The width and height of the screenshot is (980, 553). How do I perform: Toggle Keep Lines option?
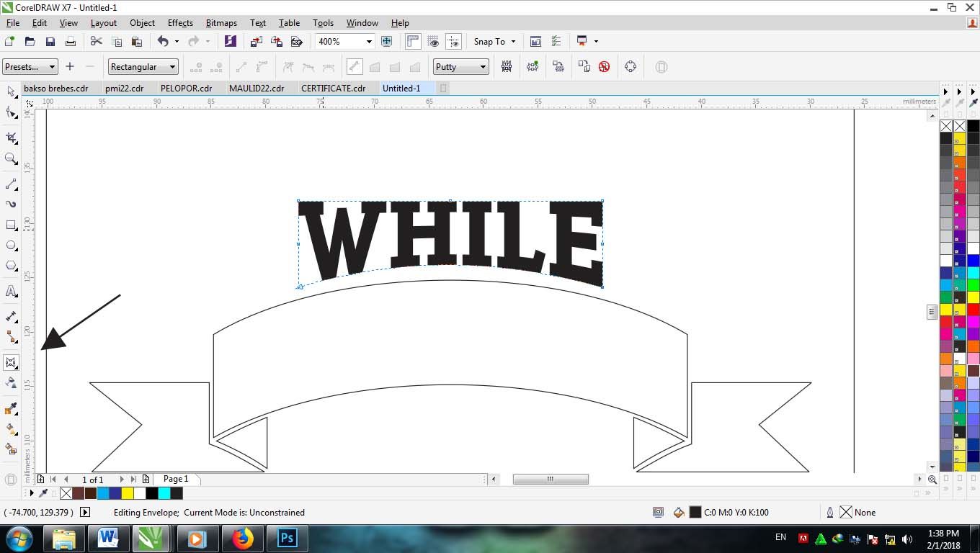[x=507, y=67]
